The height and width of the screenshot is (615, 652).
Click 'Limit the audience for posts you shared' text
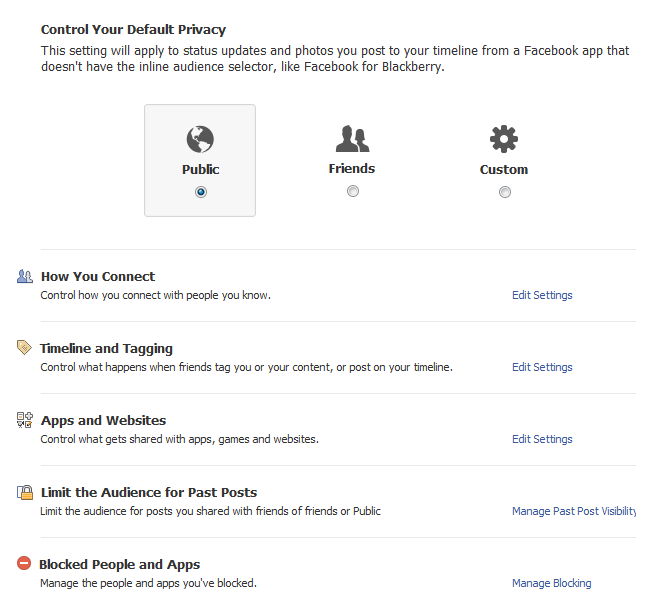[210, 511]
